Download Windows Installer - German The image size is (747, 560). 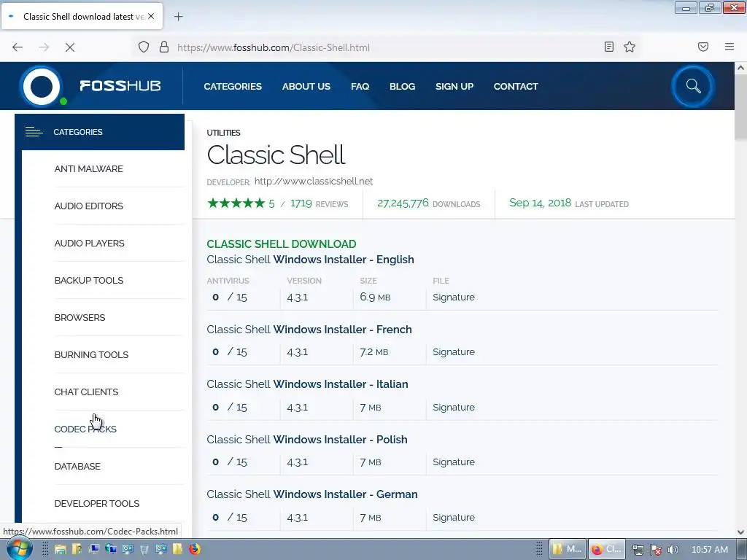click(312, 494)
